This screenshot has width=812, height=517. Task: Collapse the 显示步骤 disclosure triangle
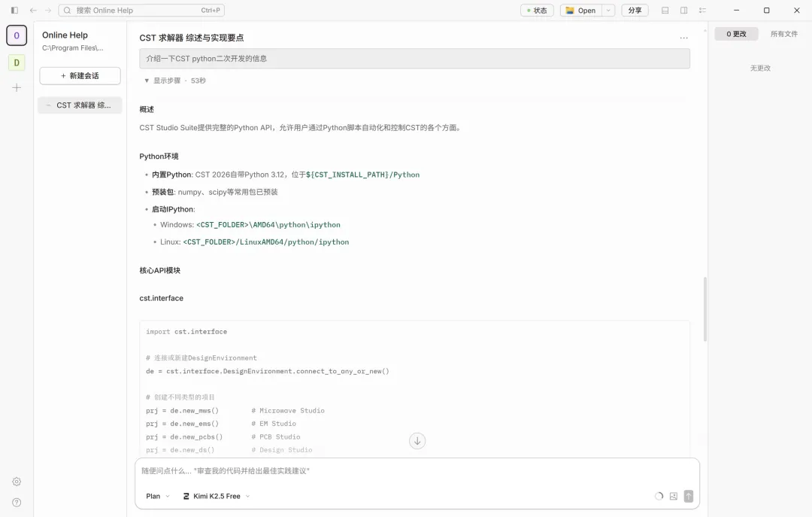[x=147, y=81]
